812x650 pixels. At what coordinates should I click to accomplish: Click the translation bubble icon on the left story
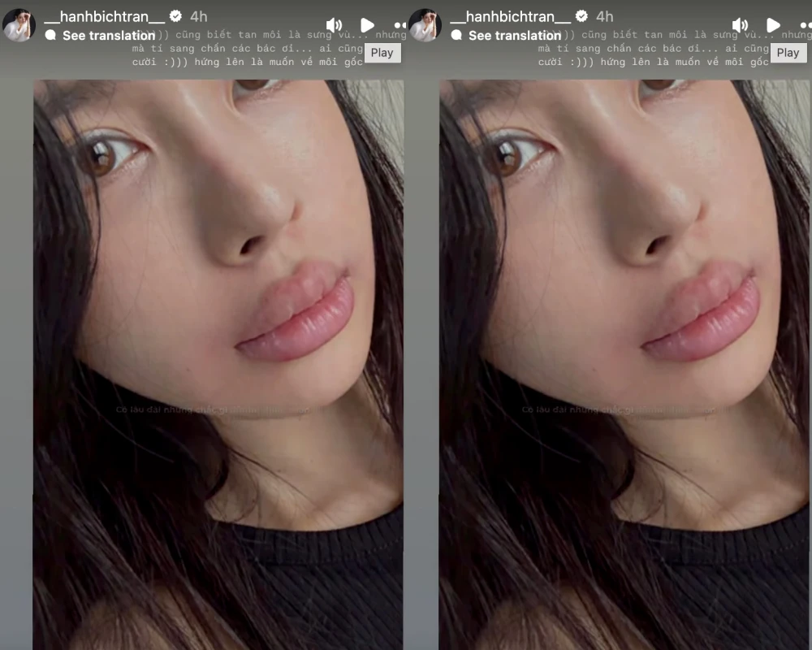(51, 35)
